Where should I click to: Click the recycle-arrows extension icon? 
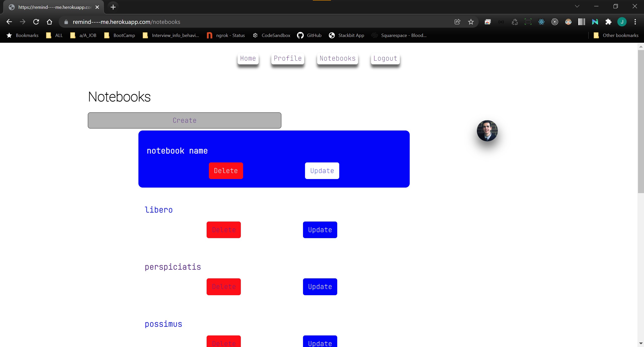pos(515,22)
